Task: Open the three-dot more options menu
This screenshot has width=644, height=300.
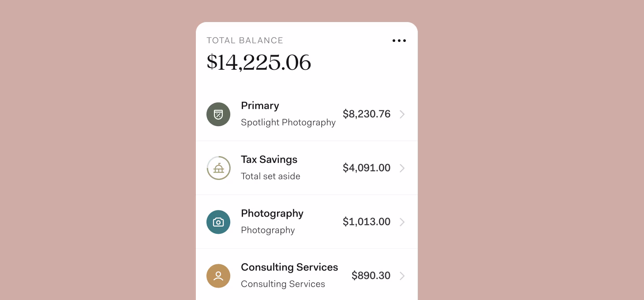Action: 399,41
